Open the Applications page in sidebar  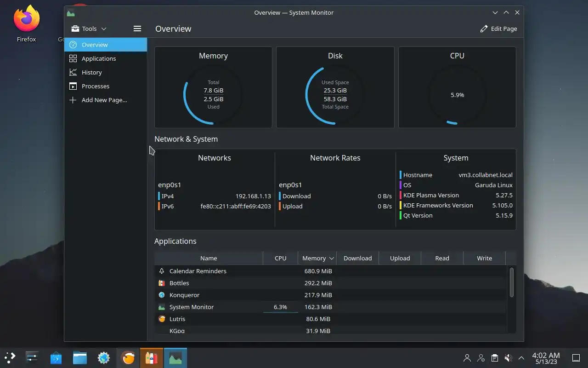coord(106,58)
